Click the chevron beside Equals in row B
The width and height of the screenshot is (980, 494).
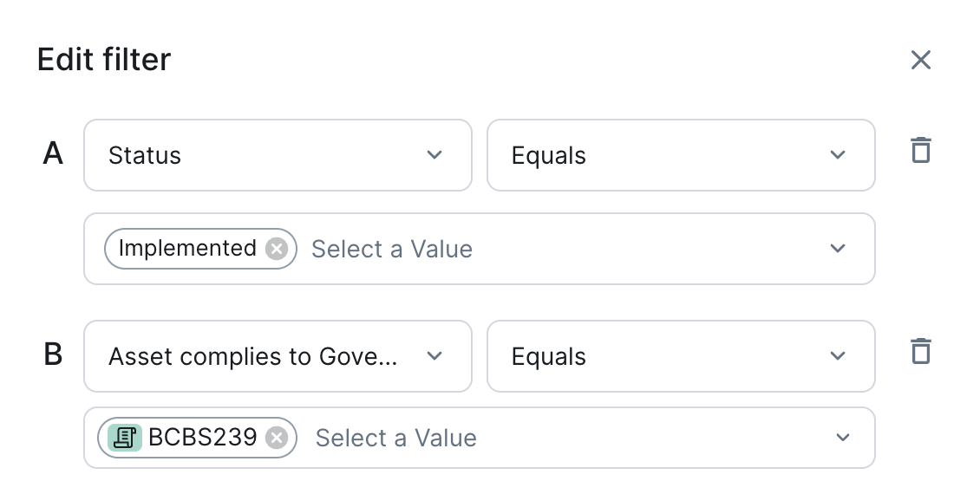[838, 356]
